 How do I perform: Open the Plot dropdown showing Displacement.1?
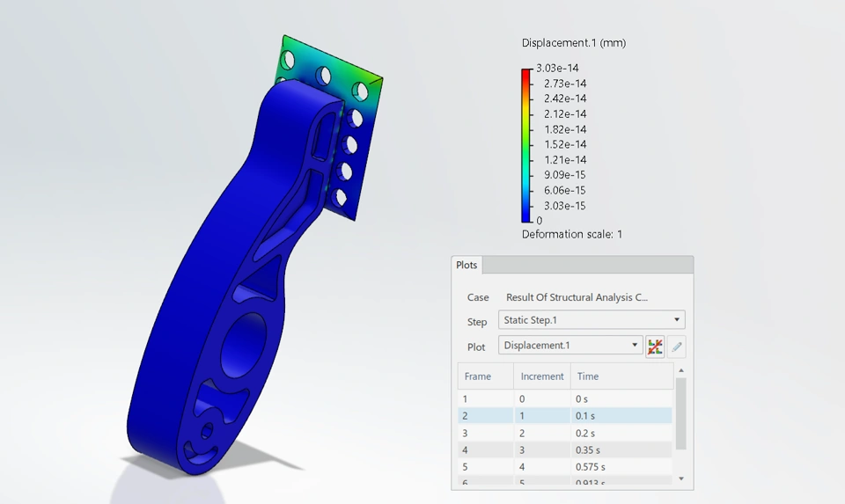click(570, 345)
